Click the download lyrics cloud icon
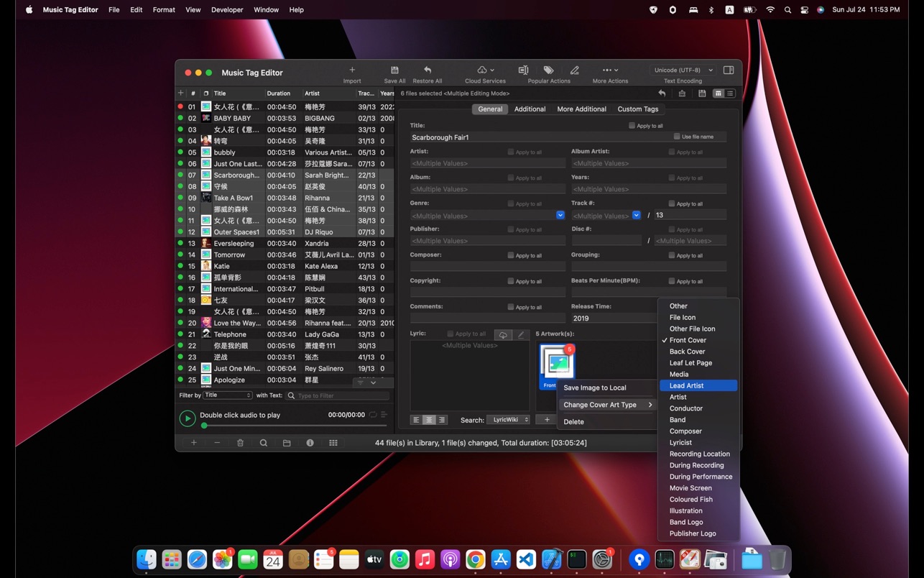Viewport: 924px width, 578px height. 503,334
